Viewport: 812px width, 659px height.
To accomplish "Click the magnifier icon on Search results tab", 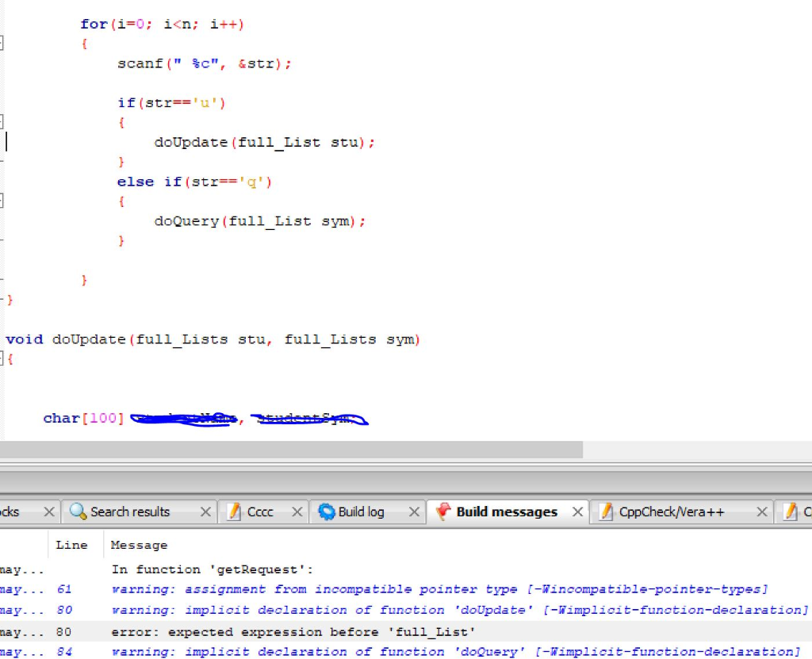I will coord(79,511).
